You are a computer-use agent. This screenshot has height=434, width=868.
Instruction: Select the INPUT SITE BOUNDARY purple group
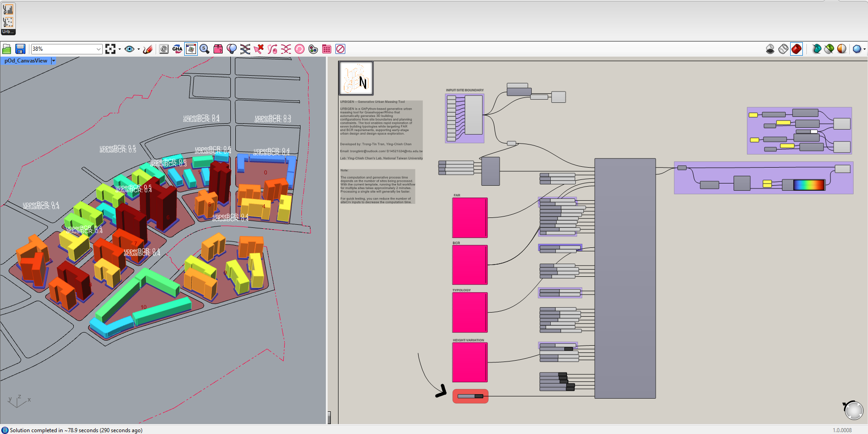(x=465, y=118)
